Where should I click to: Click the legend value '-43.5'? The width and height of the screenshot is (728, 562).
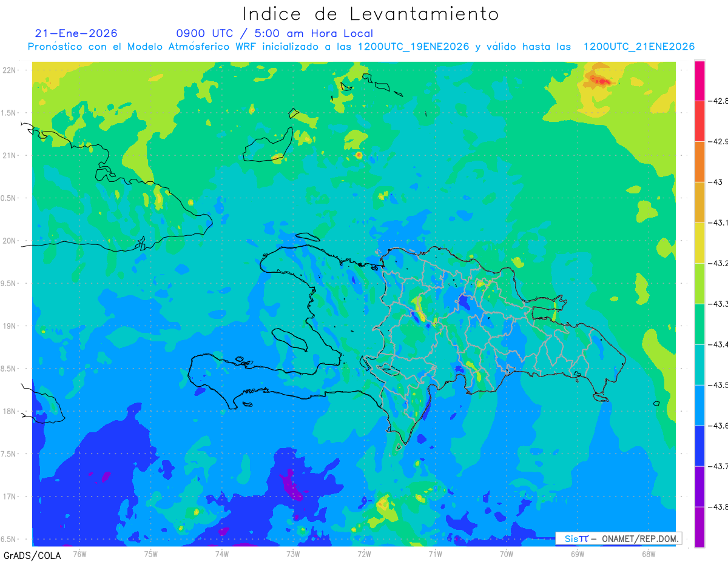tap(718, 385)
